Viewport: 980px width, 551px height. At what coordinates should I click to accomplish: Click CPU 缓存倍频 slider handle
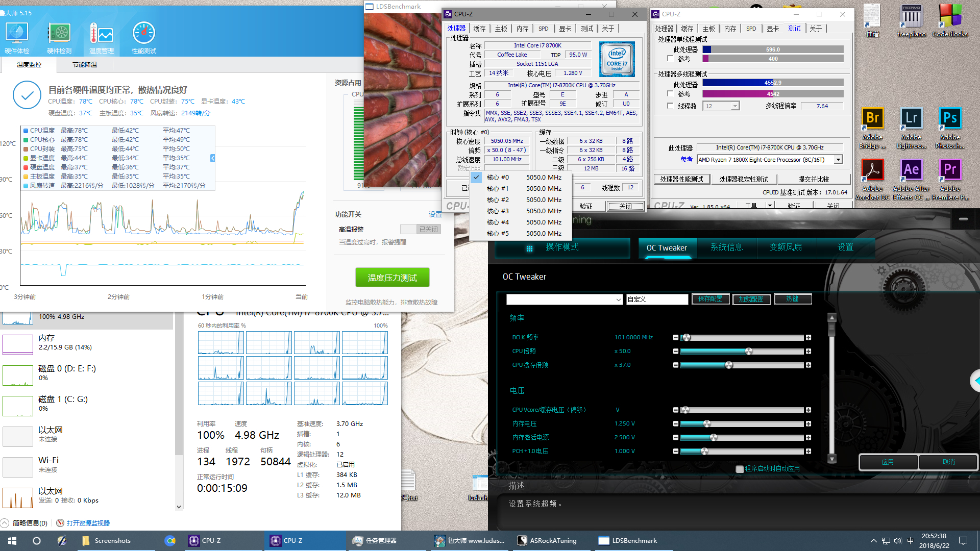tap(729, 365)
